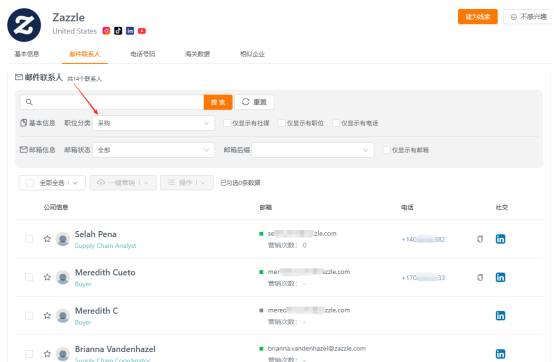
Task: Switch to the 海关数据 tab
Action: [198, 54]
